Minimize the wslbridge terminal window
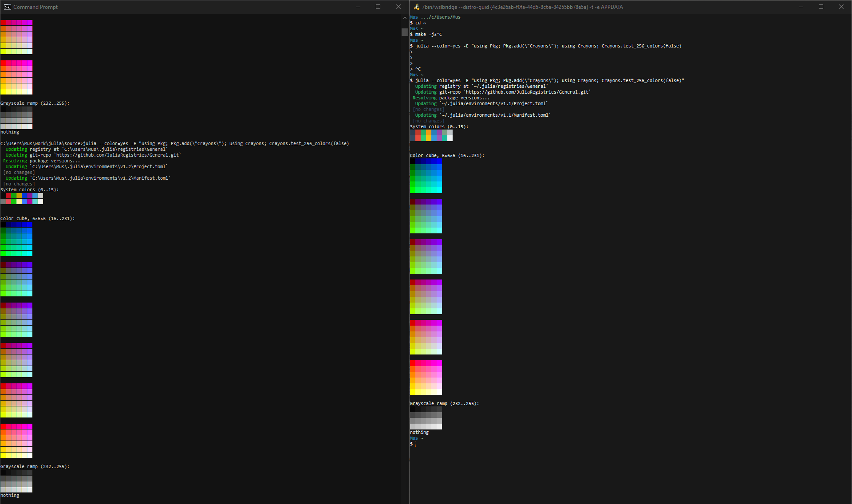852x504 pixels. click(x=801, y=7)
